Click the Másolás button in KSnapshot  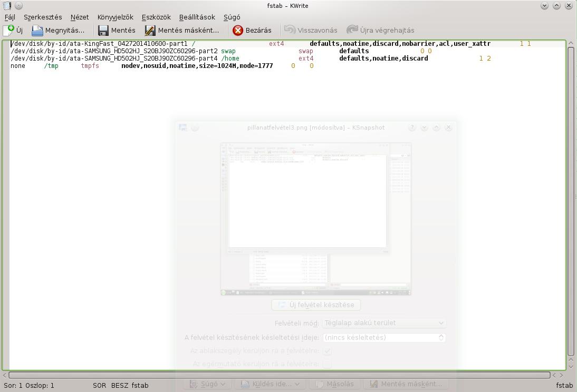click(335, 384)
